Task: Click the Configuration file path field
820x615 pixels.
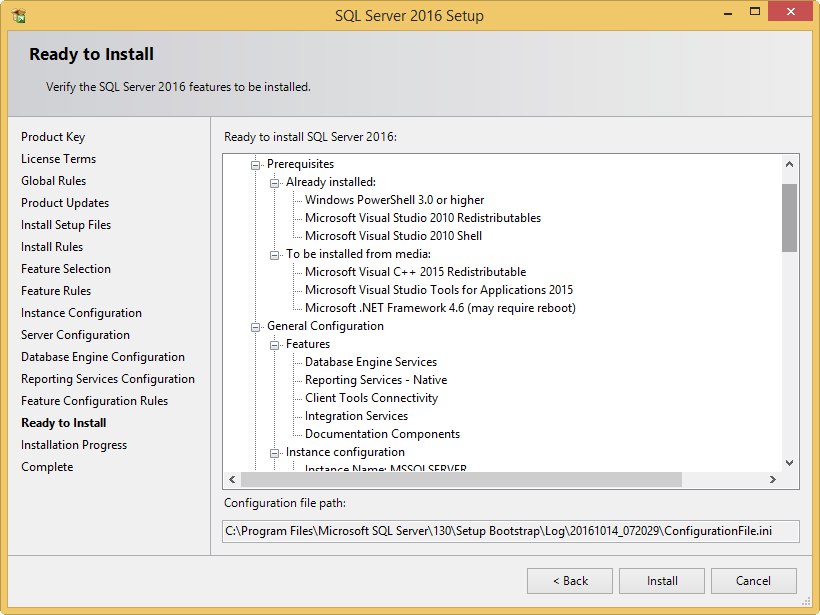Action: point(510,531)
